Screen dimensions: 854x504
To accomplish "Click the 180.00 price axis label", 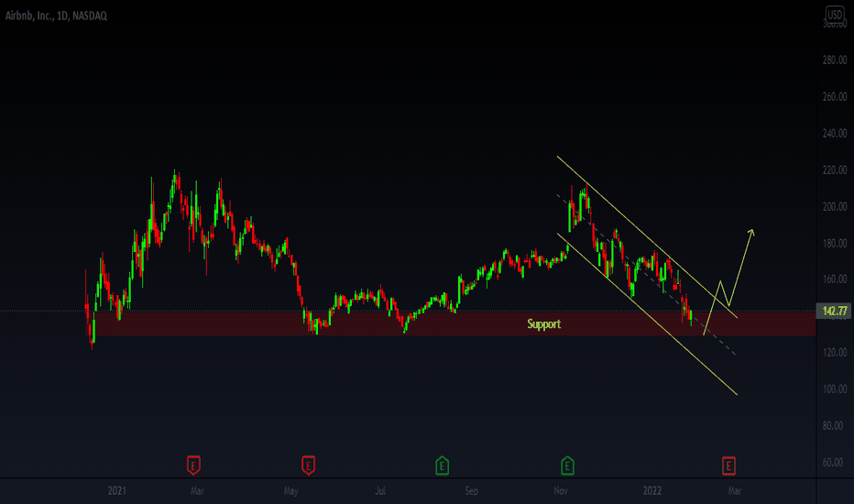I will point(835,243).
